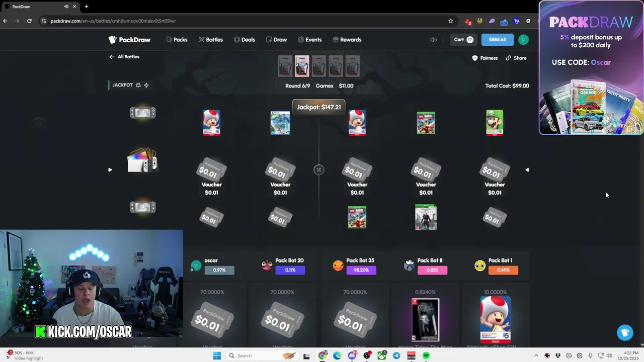Viewport: 644px width, 362px height.
Task: Open the green user avatar menu
Action: 523,40
